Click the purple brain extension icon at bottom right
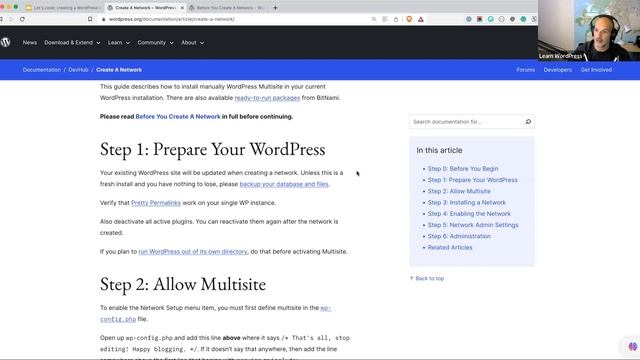 (632, 346)
